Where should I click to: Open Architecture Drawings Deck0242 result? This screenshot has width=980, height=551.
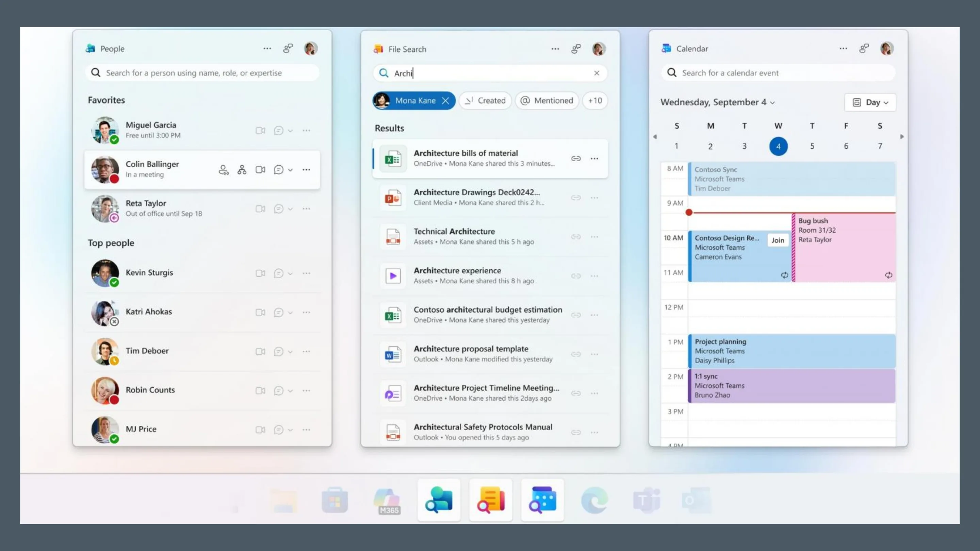pos(490,198)
